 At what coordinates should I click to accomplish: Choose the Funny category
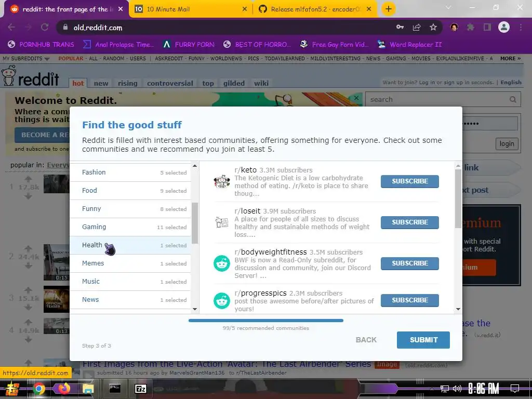pos(130,209)
